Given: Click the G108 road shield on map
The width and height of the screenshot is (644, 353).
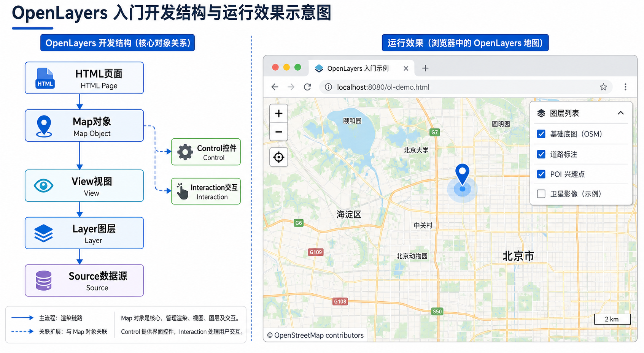Looking at the screenshot, I should pyautogui.click(x=340, y=302).
